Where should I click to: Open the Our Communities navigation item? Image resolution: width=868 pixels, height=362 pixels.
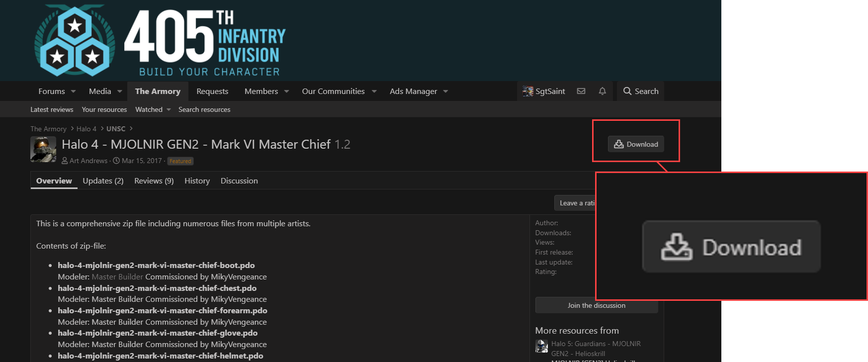click(x=333, y=91)
